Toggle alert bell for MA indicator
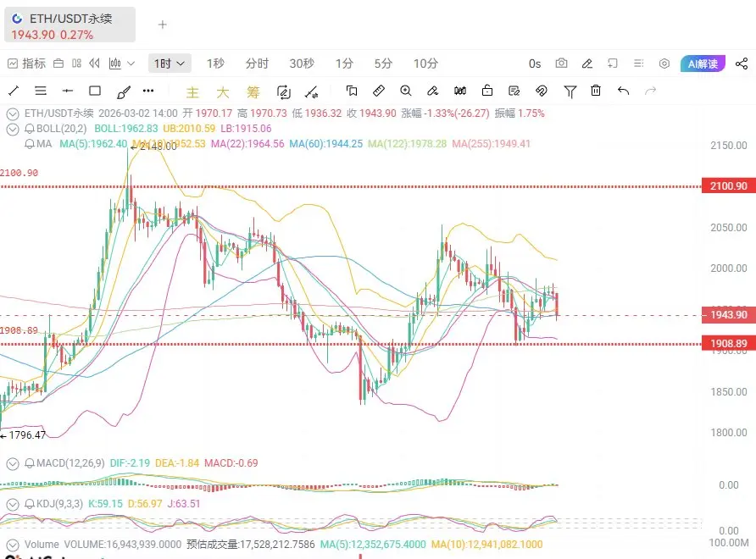Viewport: 756px width, 559px height. [x=30, y=144]
